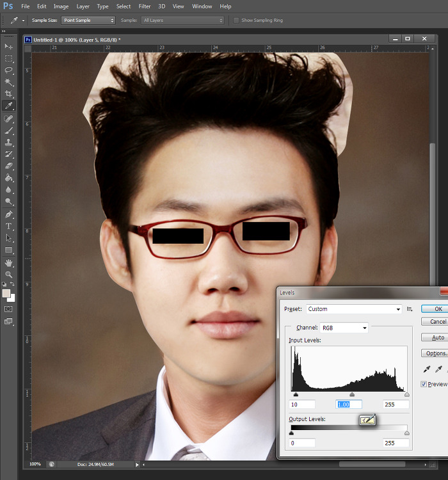The image size is (448, 480).
Task: Toggle Quick Mask mode button
Action: coord(9,308)
